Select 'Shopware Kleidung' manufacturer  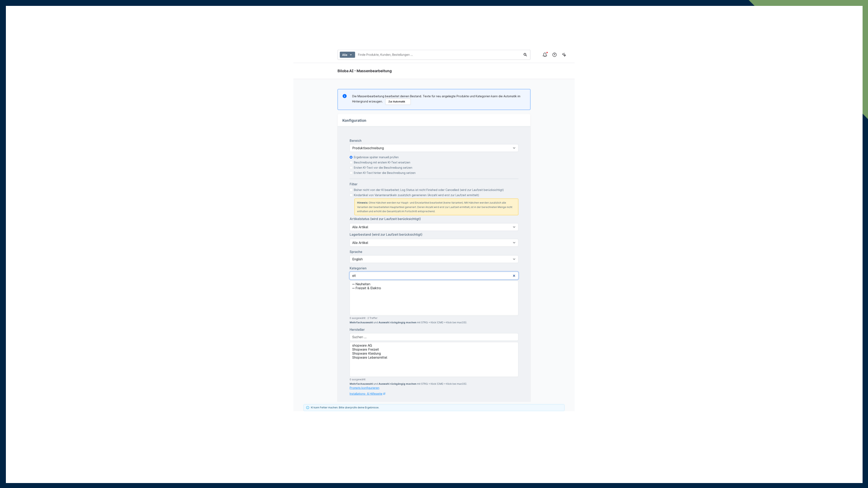(366, 354)
